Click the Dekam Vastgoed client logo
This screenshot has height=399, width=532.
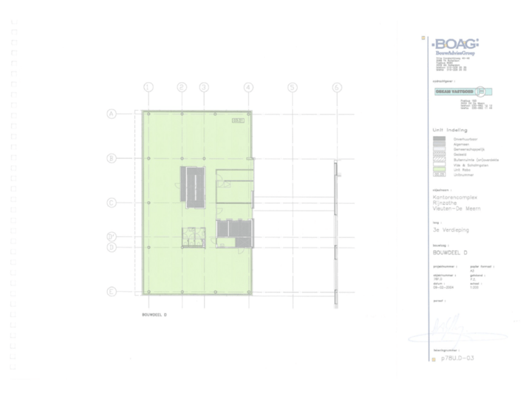pyautogui.click(x=457, y=92)
